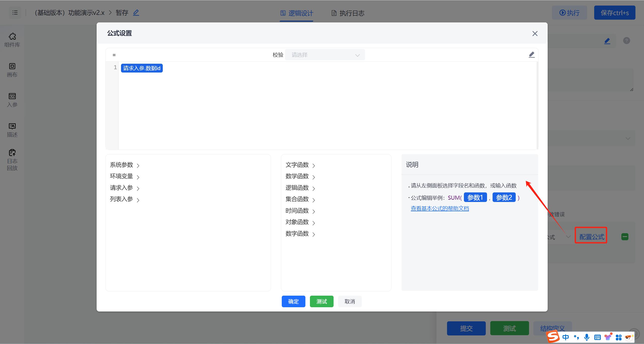Click the formula editor pencil icon

[531, 55]
